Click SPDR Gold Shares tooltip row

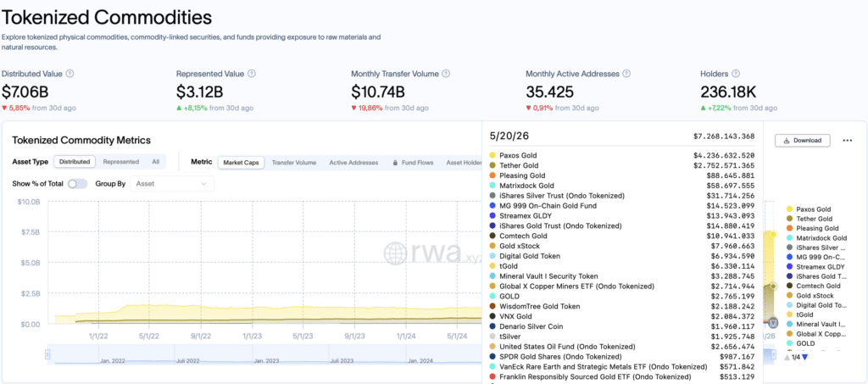[621, 356]
